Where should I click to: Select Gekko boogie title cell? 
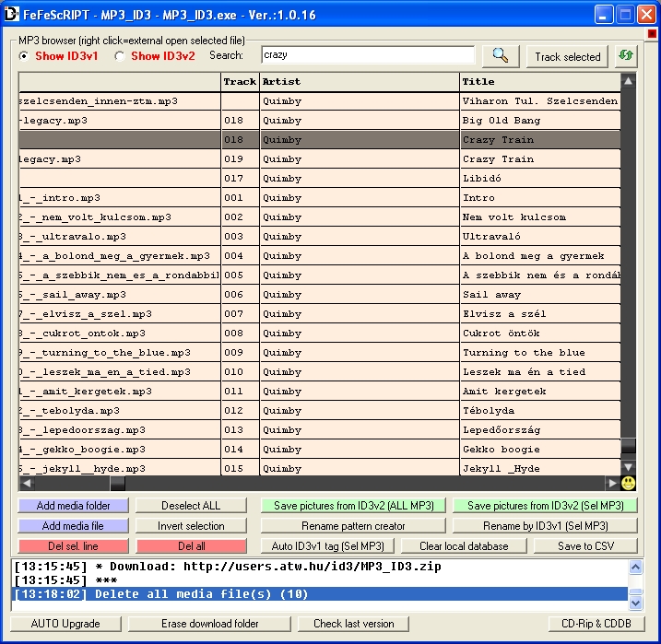pos(540,450)
